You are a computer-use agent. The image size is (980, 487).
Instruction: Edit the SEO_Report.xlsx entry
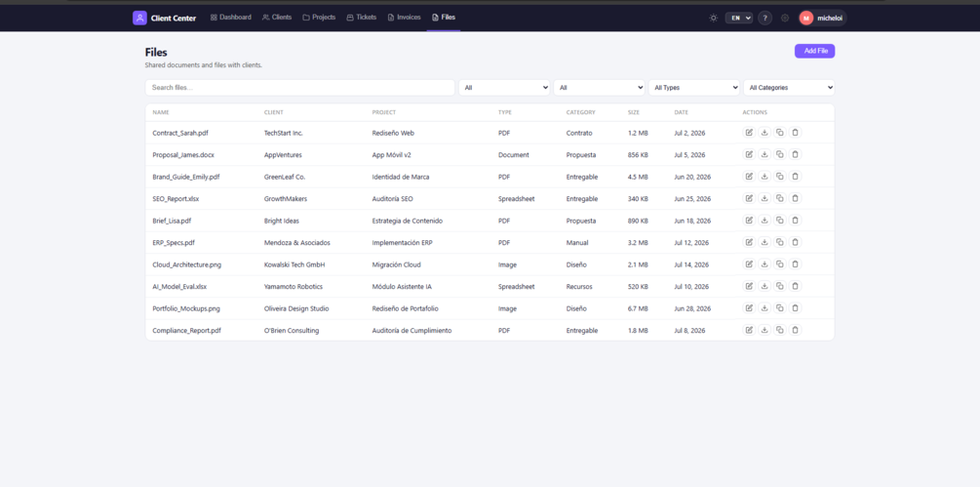(749, 198)
